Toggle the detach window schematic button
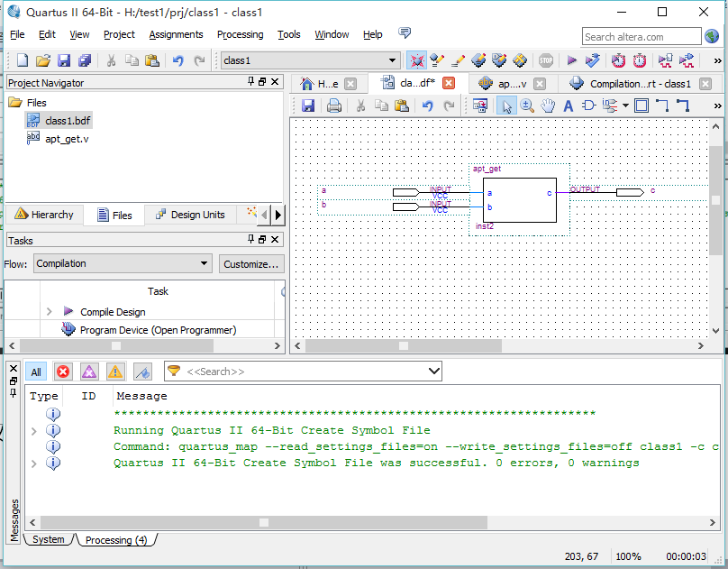 pyautogui.click(x=480, y=106)
